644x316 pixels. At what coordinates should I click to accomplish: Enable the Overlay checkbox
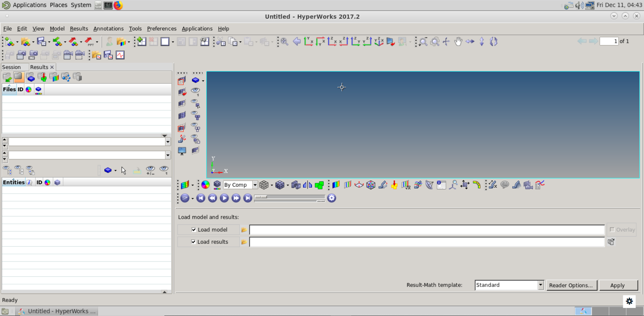tap(612, 230)
